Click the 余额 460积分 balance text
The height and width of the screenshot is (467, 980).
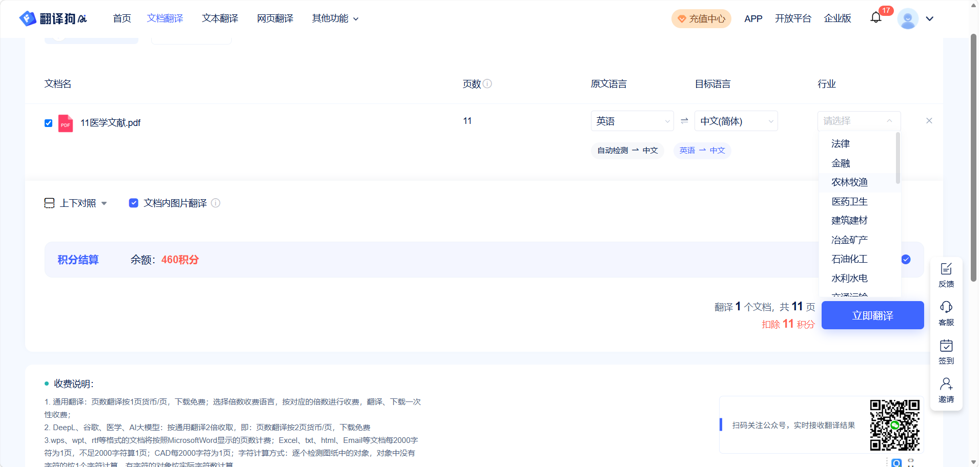point(165,260)
